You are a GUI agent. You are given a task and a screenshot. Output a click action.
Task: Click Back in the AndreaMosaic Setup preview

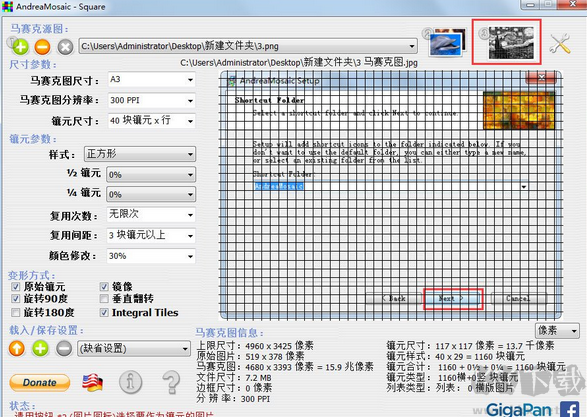[x=393, y=299]
